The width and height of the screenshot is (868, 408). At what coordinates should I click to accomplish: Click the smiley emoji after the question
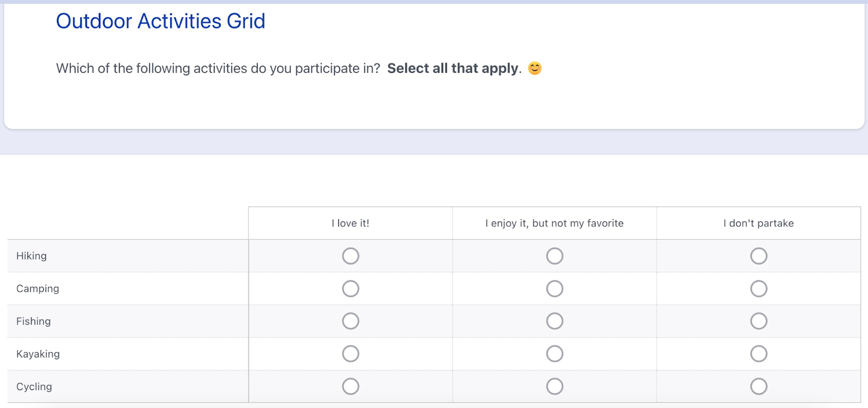(535, 68)
